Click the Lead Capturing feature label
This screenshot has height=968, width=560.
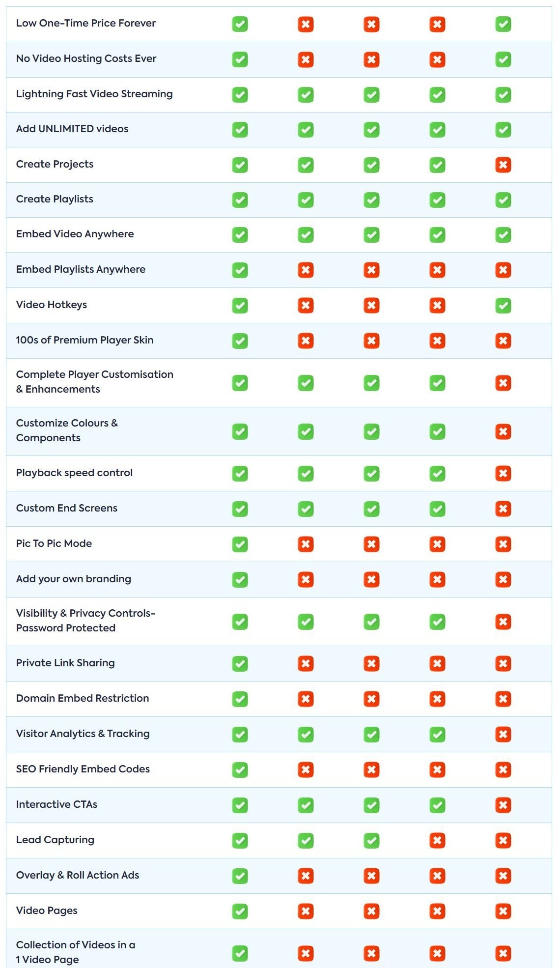[x=55, y=840]
